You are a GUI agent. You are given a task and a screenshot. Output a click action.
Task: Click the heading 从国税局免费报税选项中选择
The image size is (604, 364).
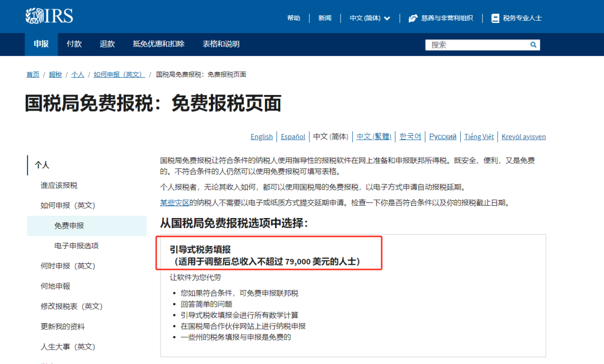(x=234, y=223)
